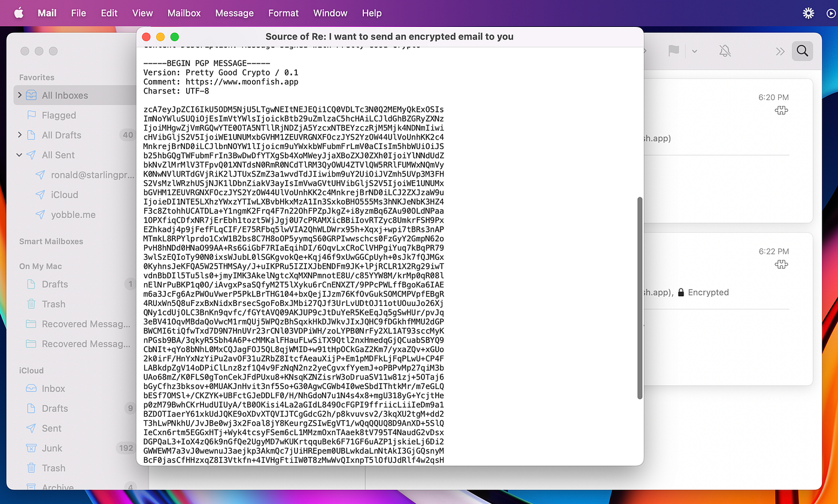Image resolution: width=838 pixels, height=504 pixels.
Task: Select the iCloud Sent mailbox
Action: coord(74,428)
